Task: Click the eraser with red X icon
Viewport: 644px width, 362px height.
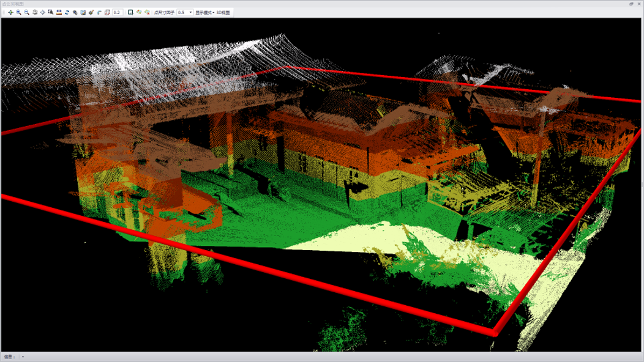Action: pos(147,12)
